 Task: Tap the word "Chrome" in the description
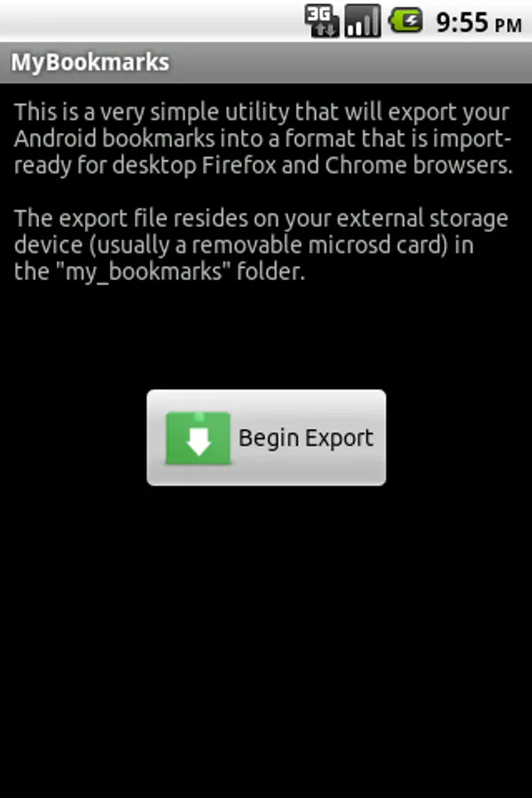pos(366,165)
